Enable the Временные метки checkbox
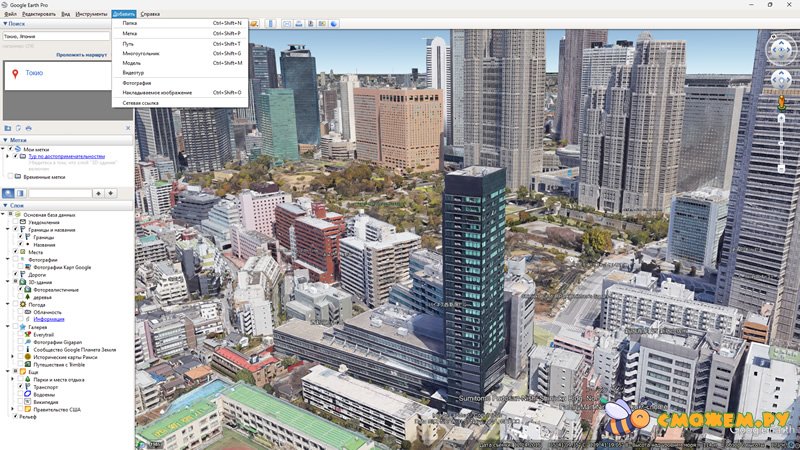This screenshot has height=450, width=800. click(11, 176)
